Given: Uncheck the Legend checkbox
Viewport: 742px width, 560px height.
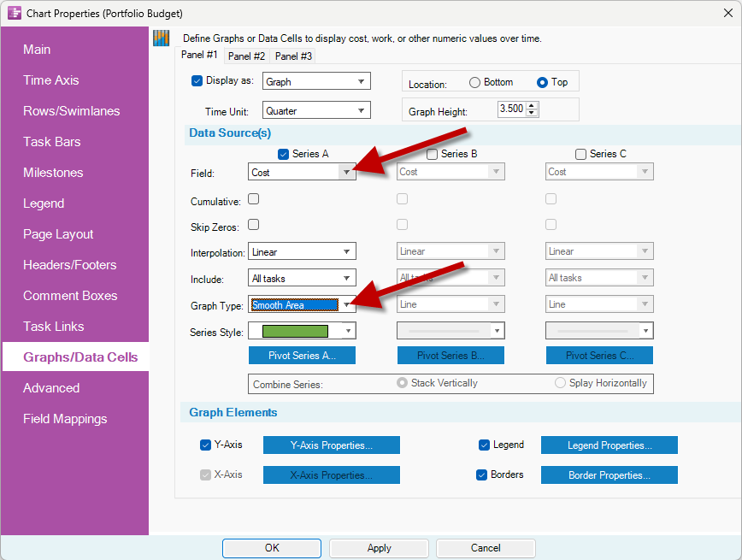Looking at the screenshot, I should (484, 445).
